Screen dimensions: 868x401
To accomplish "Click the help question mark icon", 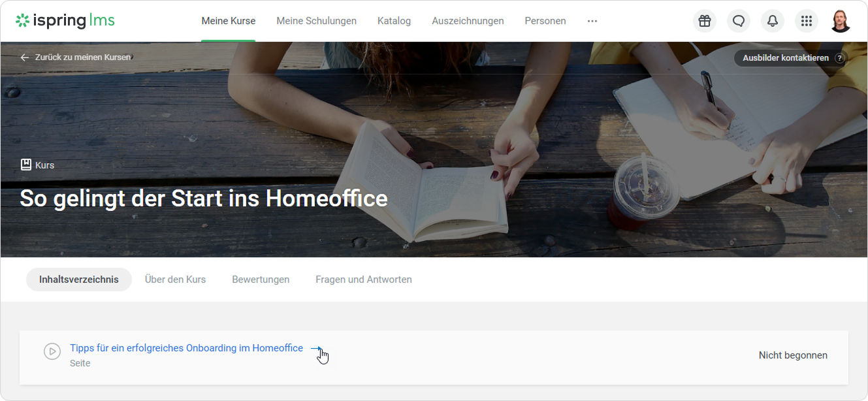I will click(x=839, y=58).
